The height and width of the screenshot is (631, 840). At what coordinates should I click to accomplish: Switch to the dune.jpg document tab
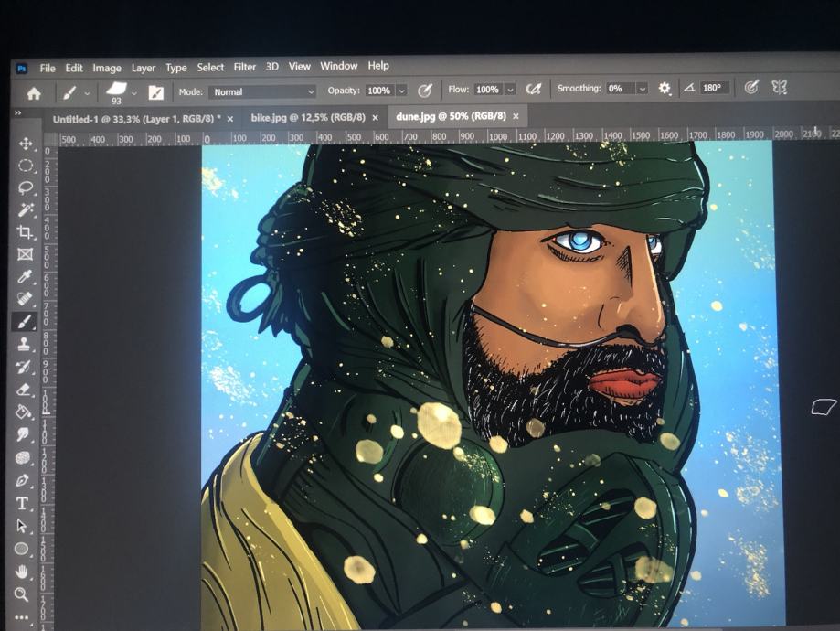point(451,116)
